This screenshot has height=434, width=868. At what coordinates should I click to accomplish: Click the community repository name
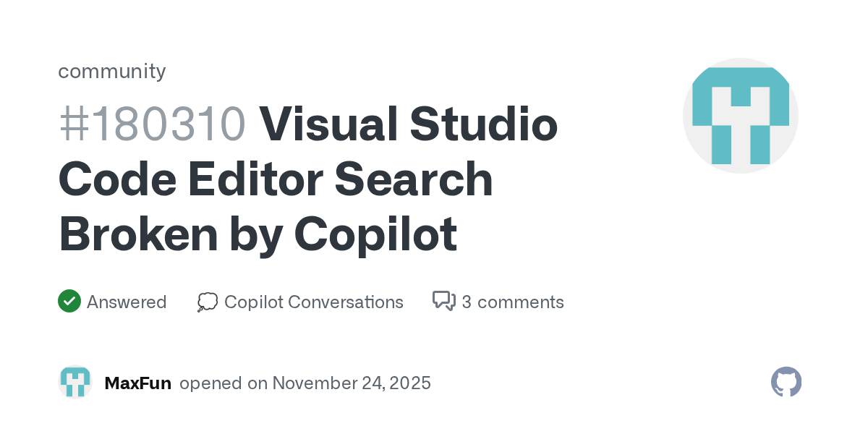tap(112, 71)
